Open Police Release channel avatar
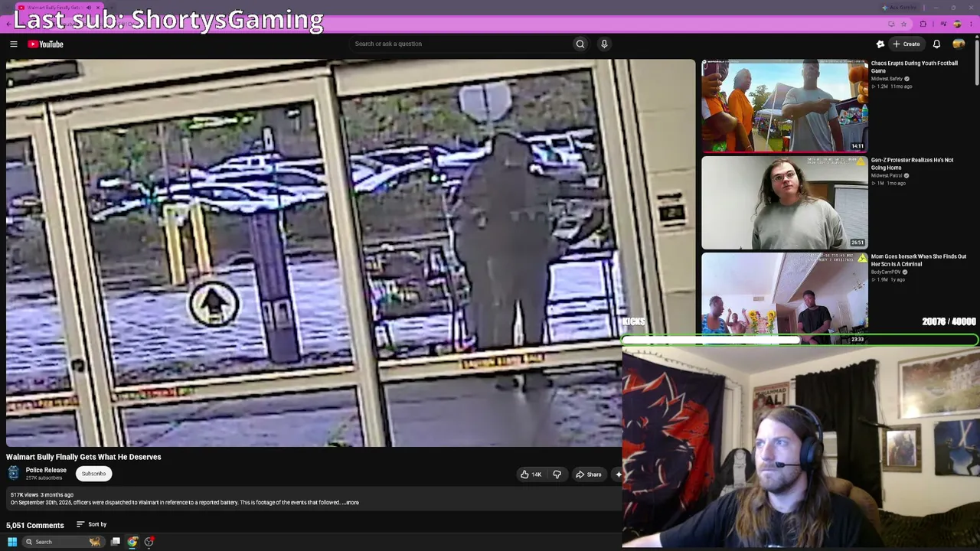 pos(13,474)
